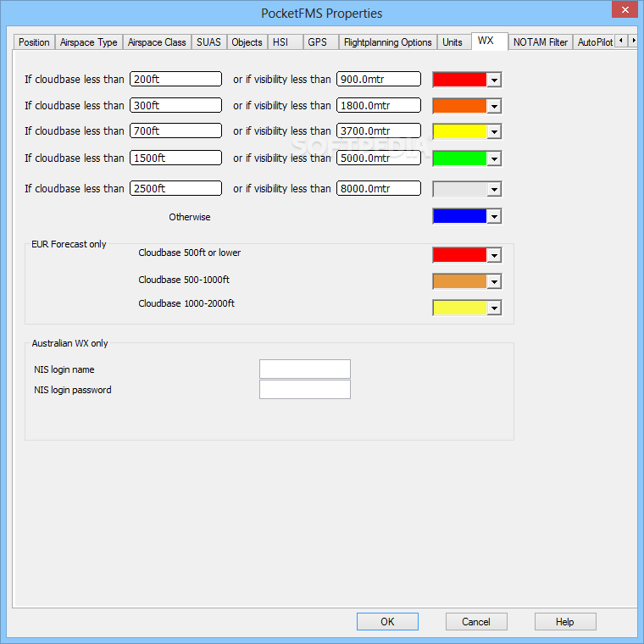Click the yellow swatch in the 700ft row

click(x=459, y=131)
